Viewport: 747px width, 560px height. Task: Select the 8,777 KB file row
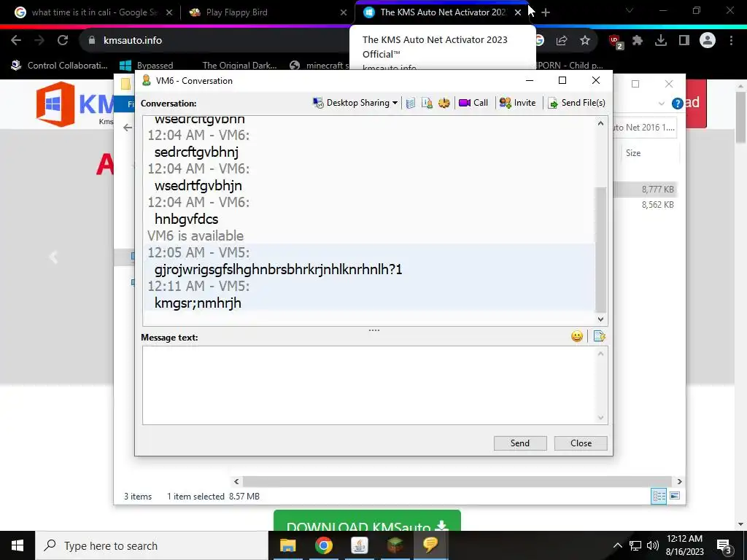[646, 189]
